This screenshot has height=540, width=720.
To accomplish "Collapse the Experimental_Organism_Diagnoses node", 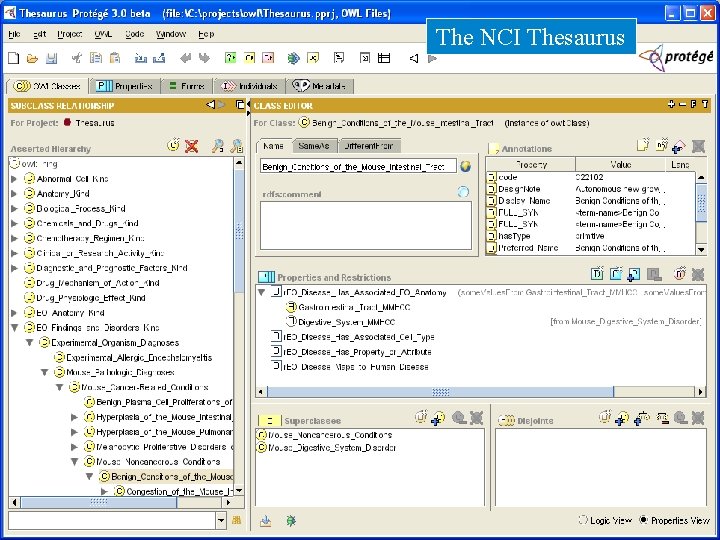I will 29,343.
